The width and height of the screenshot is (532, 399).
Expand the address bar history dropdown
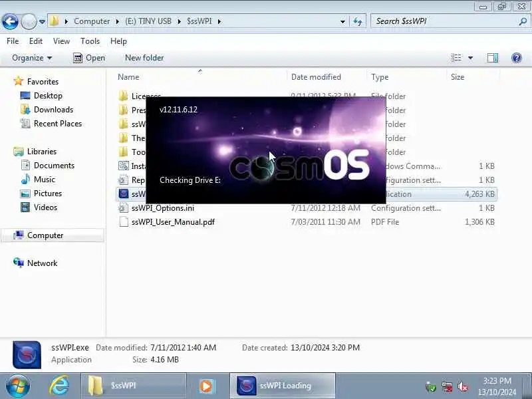point(342,21)
